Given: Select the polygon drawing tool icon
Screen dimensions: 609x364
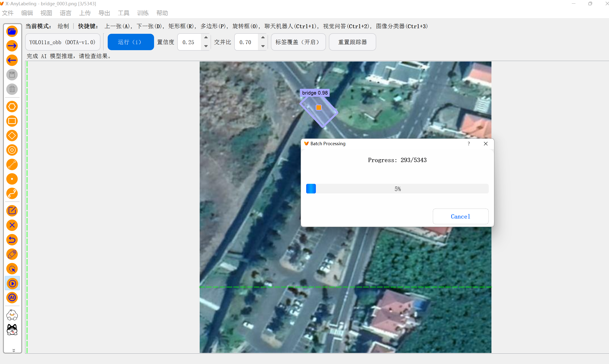Looking at the screenshot, I should coord(12,107).
